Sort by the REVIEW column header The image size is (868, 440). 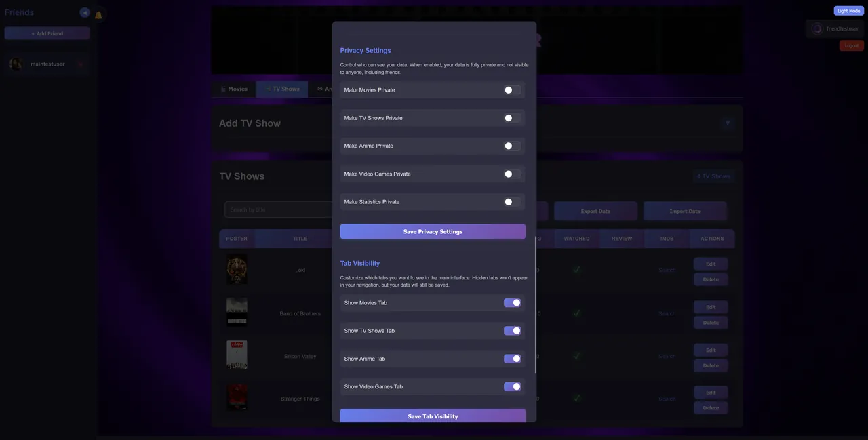pyautogui.click(x=622, y=239)
